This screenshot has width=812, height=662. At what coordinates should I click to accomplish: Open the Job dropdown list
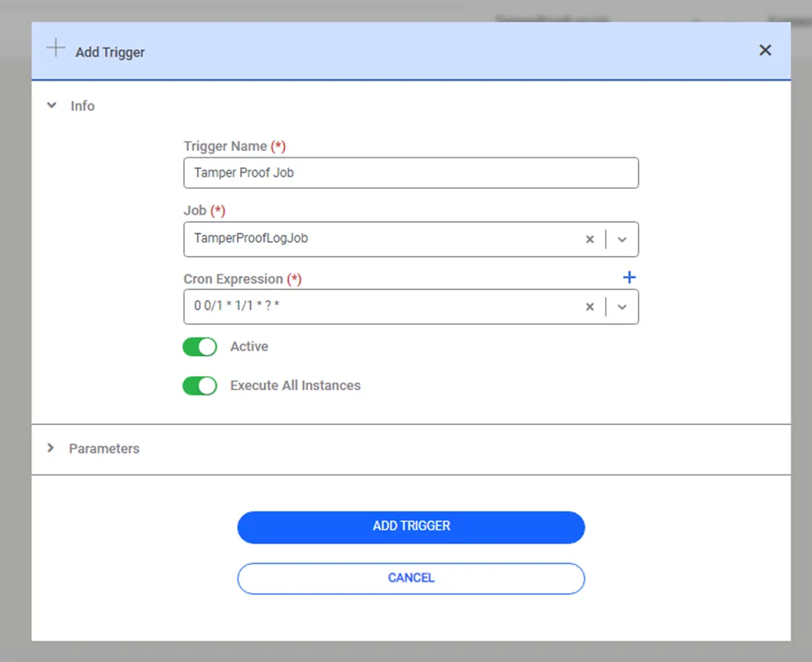pos(622,239)
